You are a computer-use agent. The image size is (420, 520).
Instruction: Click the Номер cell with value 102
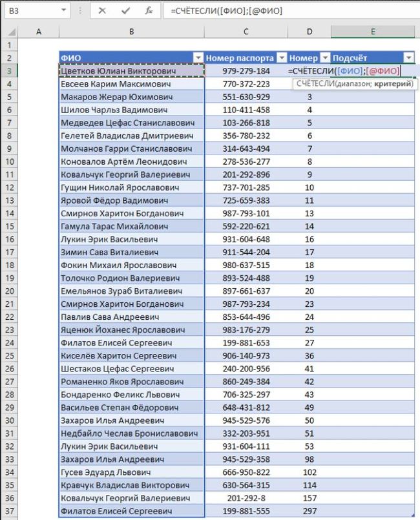click(310, 472)
